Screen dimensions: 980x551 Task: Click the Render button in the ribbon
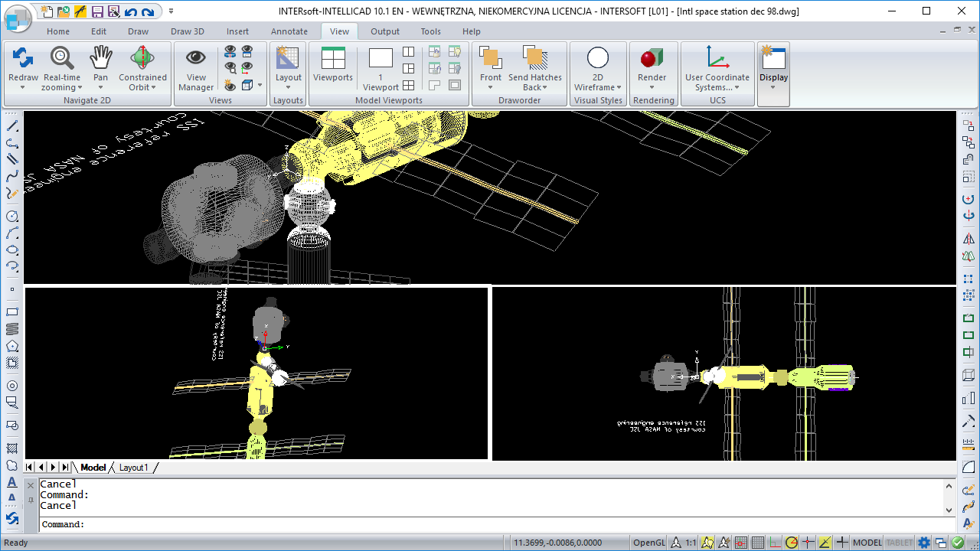[x=652, y=58]
